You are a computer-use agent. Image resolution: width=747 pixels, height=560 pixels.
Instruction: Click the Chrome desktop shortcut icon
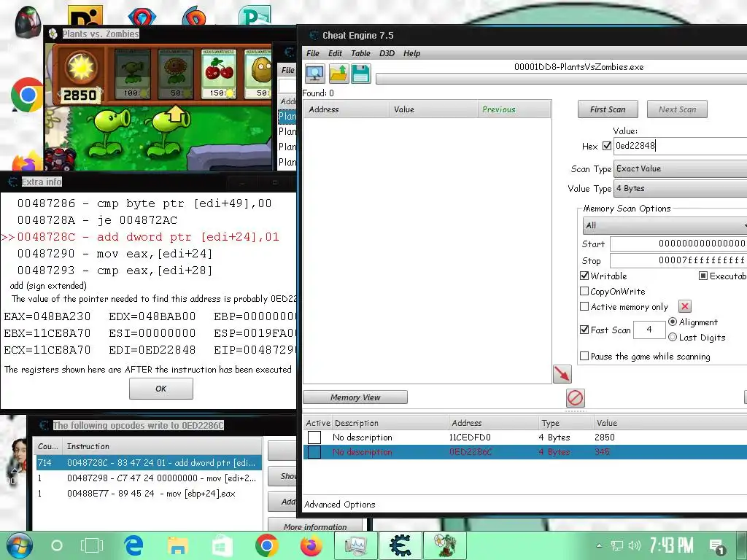click(28, 94)
